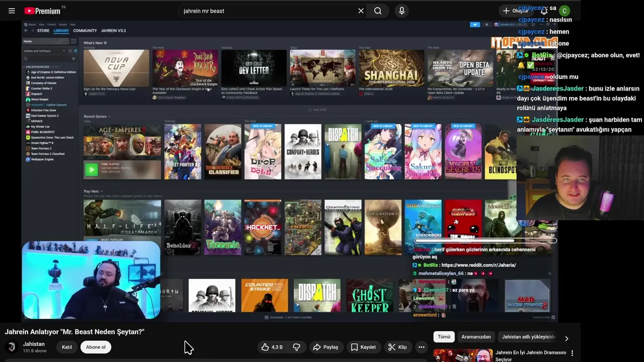Start voice search with the microphone
This screenshot has height=362, width=644.
pos(401,11)
